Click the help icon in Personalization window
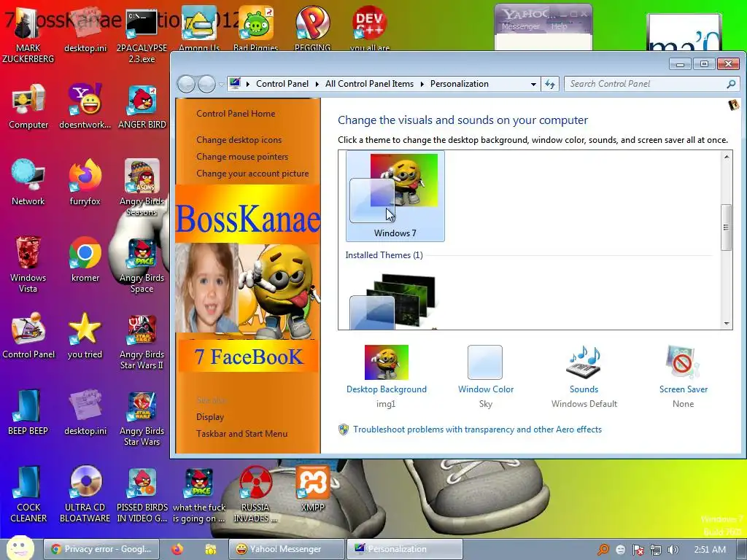Viewport: 747px width, 560px height. pos(734,105)
